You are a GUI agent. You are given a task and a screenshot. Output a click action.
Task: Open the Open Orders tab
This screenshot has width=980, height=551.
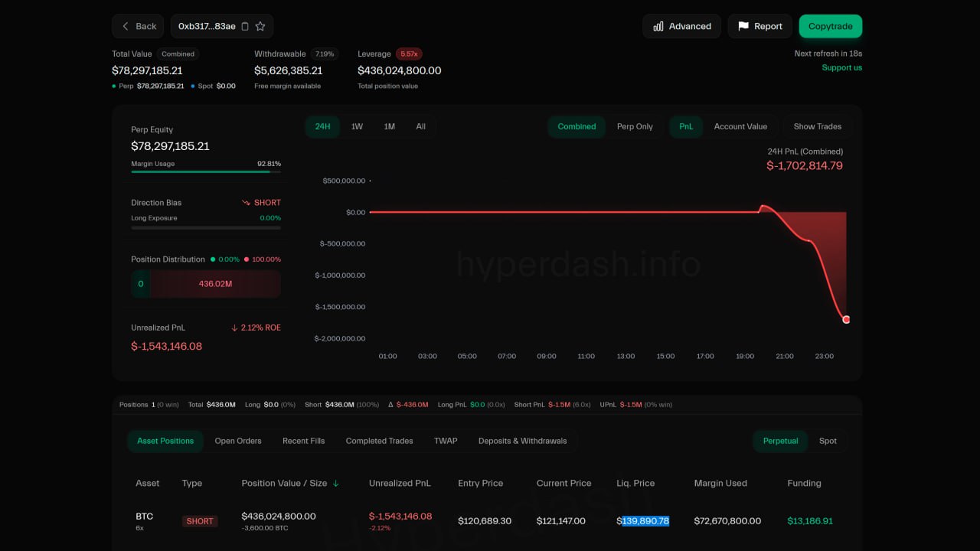(238, 441)
